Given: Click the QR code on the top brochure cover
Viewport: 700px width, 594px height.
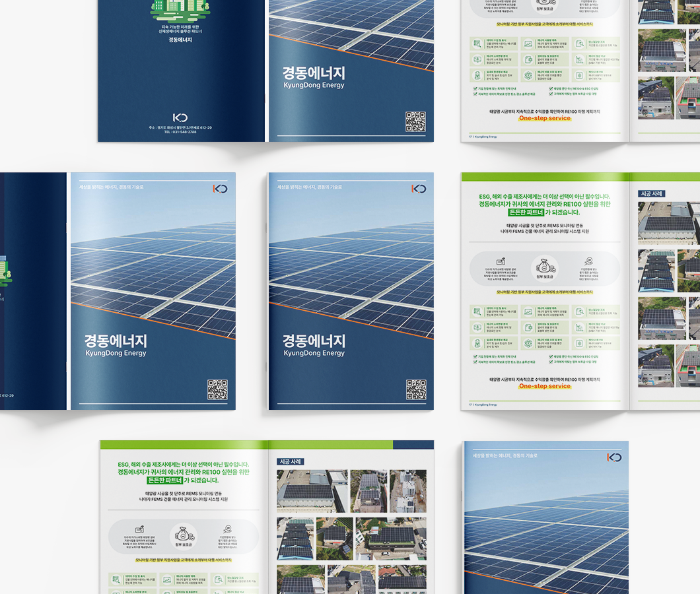Looking at the screenshot, I should coord(415,122).
